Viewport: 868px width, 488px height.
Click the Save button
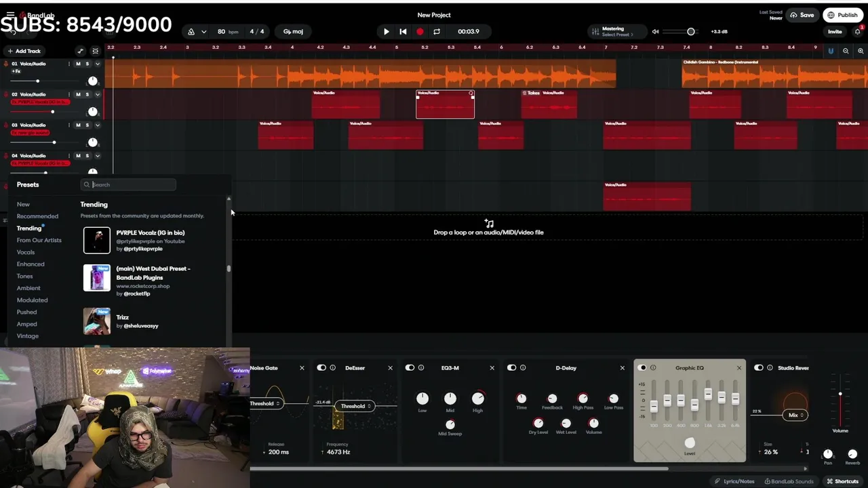[802, 15]
